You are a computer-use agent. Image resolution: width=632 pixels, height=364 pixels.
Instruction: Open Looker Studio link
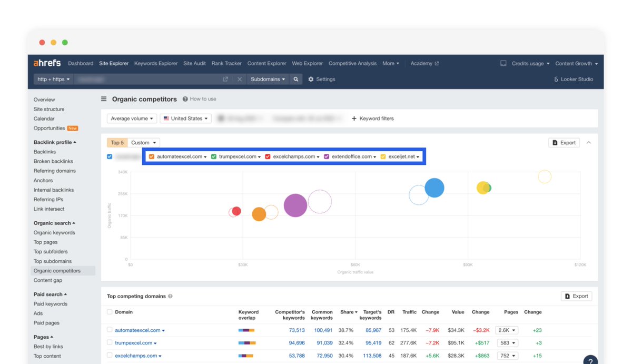(x=574, y=79)
